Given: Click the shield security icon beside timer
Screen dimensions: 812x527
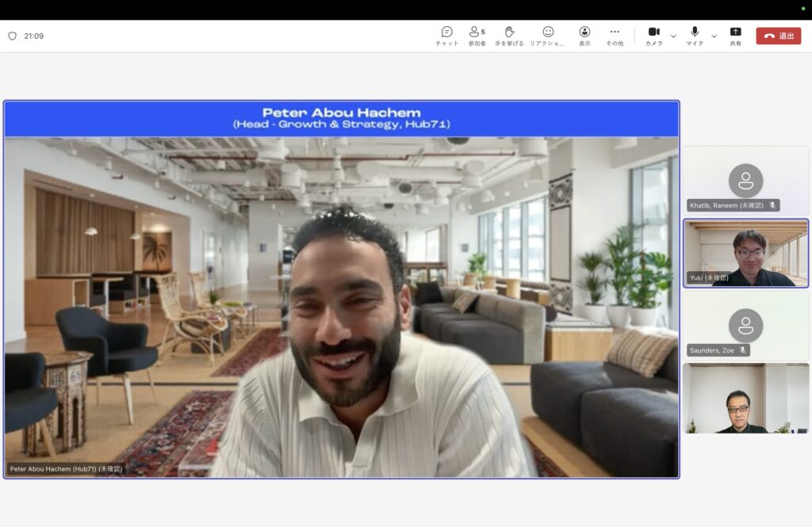Looking at the screenshot, I should [x=12, y=36].
